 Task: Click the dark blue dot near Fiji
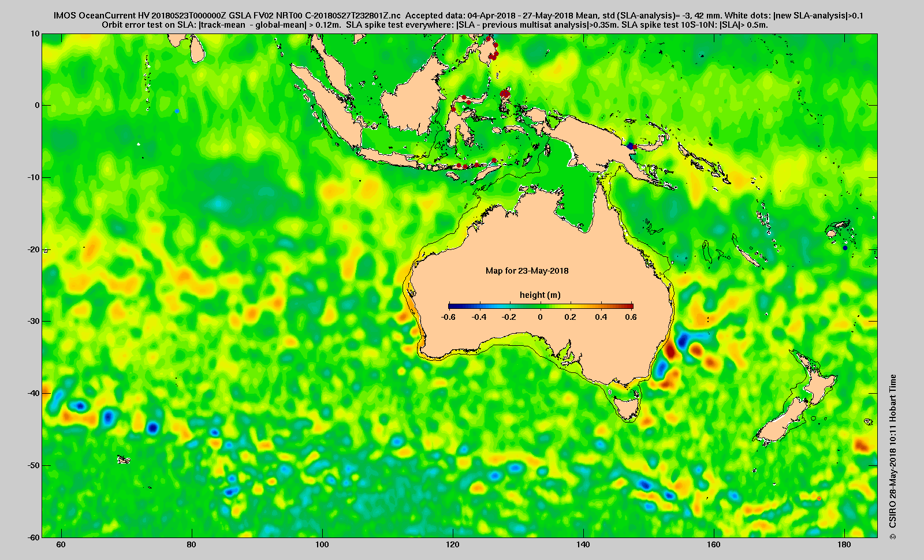(845, 248)
